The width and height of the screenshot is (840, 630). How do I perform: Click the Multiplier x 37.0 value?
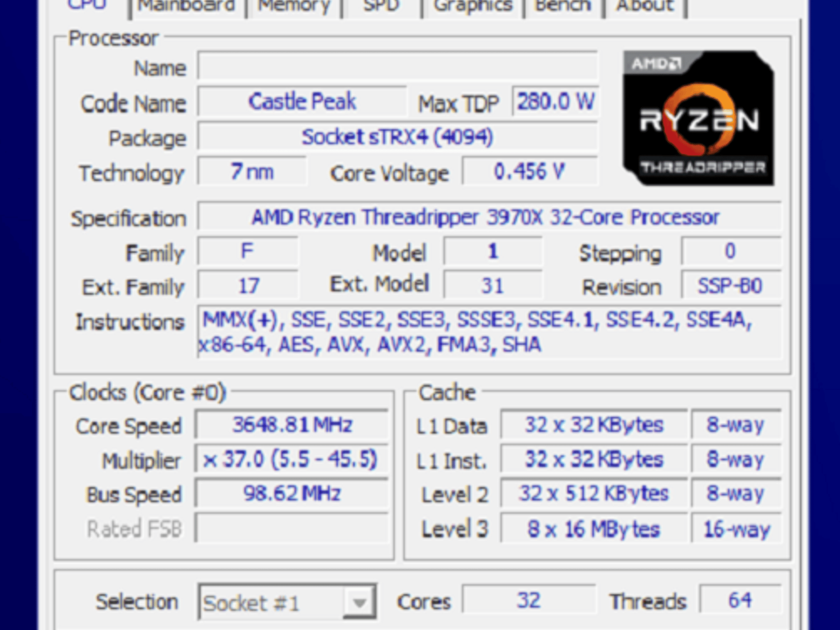292,459
